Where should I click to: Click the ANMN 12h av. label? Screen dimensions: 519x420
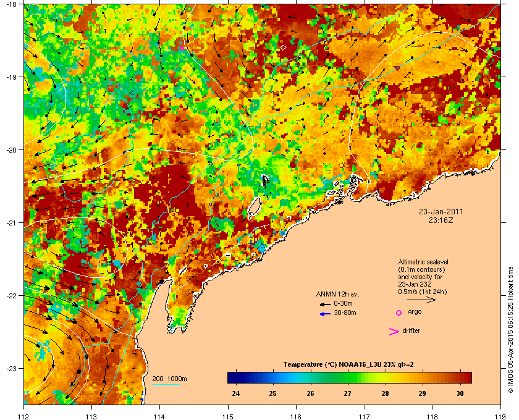pos(337,294)
